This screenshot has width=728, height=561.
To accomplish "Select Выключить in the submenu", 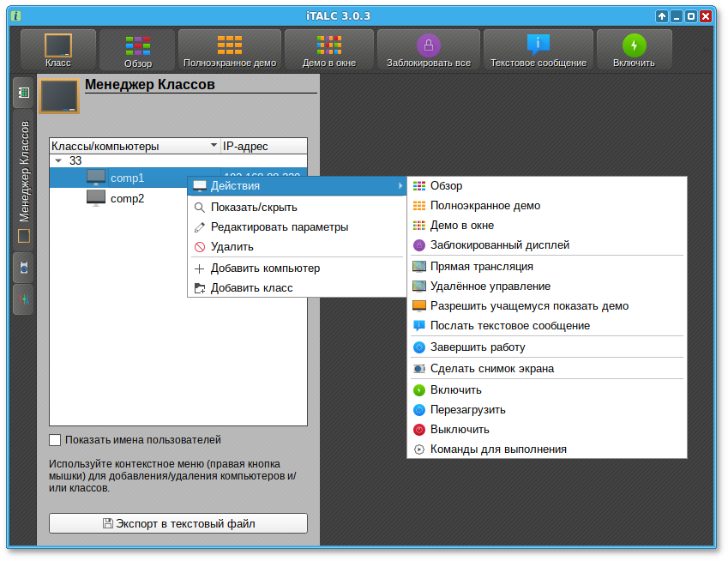I will [x=547, y=430].
